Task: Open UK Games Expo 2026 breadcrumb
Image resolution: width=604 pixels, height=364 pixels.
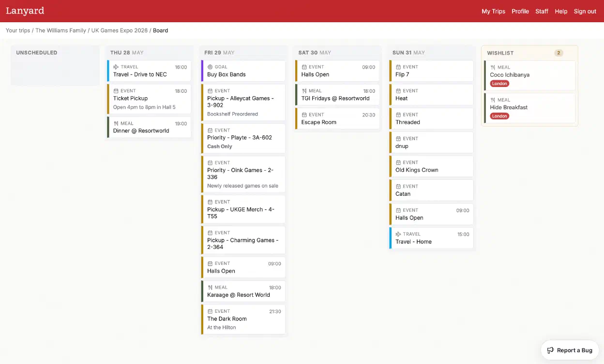Action: click(x=120, y=30)
